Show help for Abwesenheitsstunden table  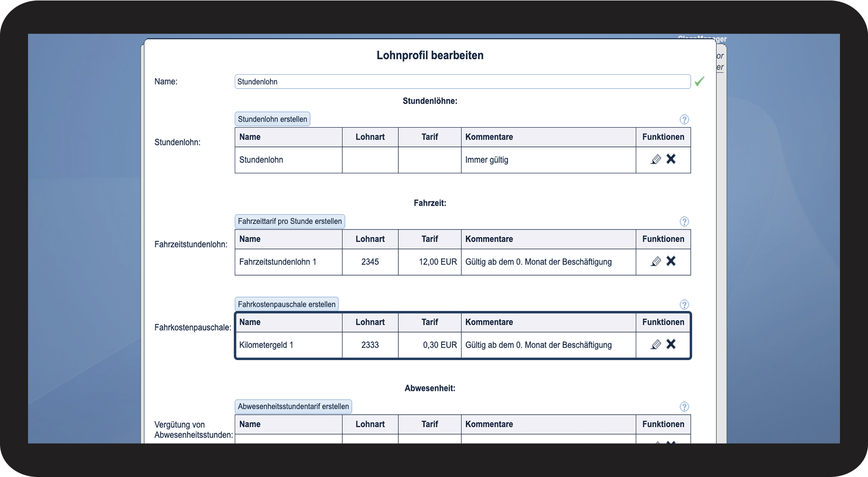[684, 407]
